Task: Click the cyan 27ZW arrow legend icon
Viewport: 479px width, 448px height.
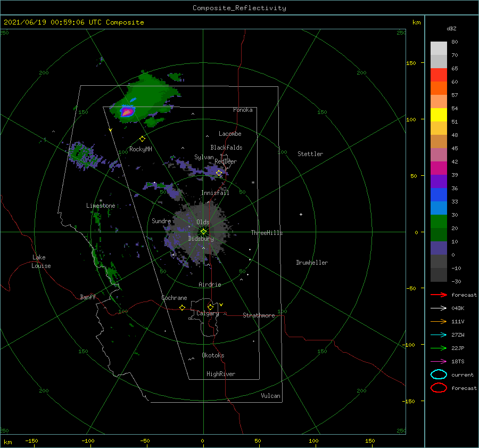Action: (439, 335)
